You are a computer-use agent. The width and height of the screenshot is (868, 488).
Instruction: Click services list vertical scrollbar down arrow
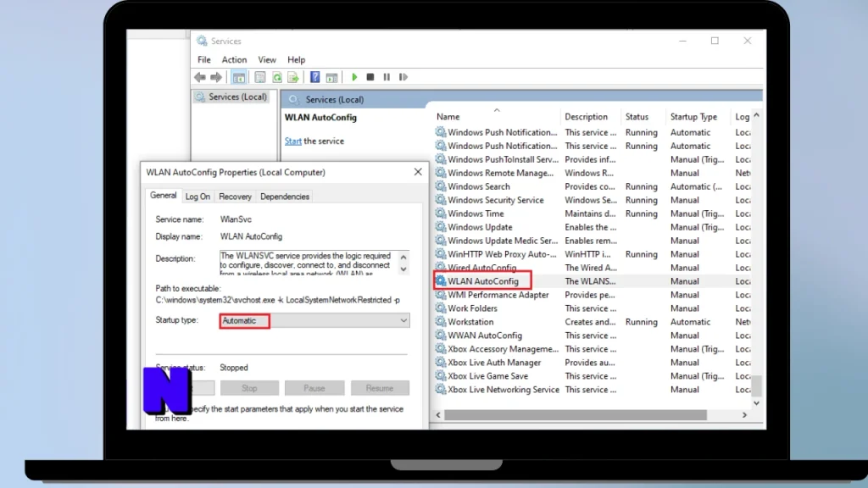click(756, 403)
